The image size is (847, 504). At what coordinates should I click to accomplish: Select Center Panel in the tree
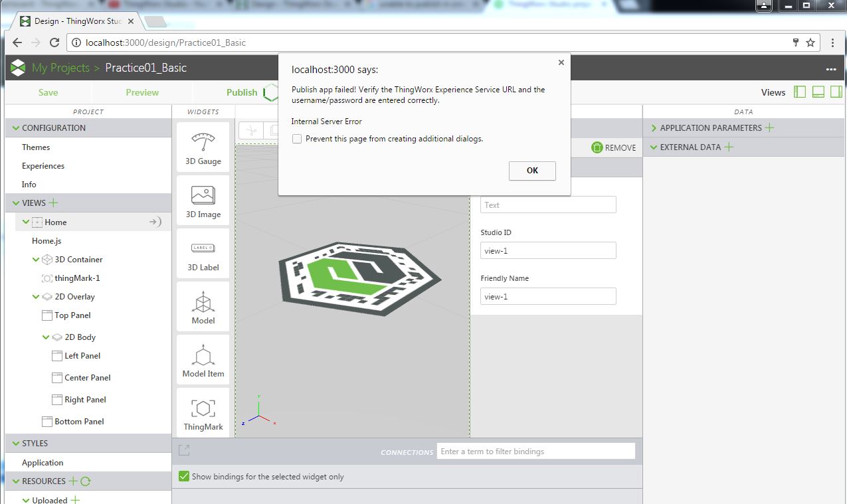[x=88, y=378]
